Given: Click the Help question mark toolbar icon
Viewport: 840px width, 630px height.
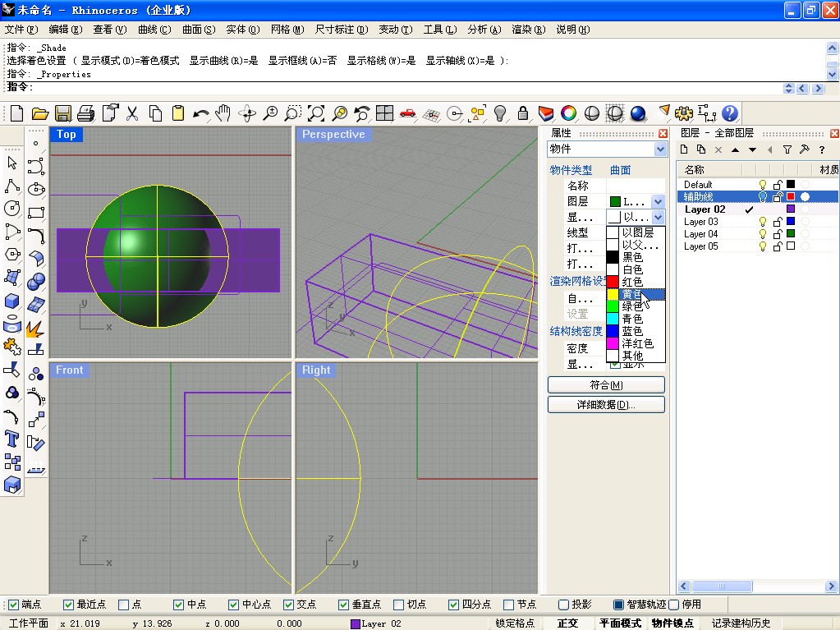Looking at the screenshot, I should 729,113.
